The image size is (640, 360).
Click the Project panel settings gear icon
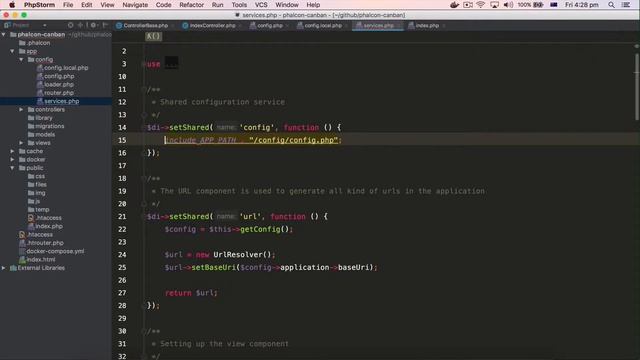coord(93,25)
